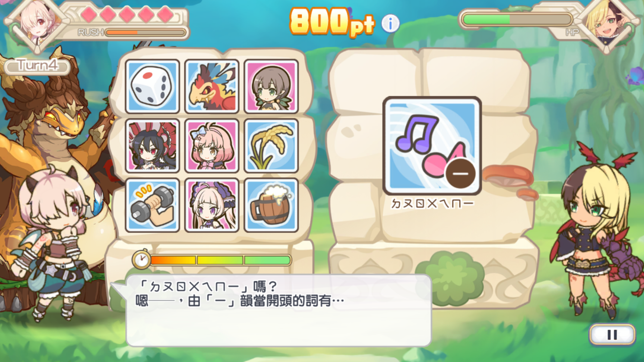Pick the dumbbell muscle arm tile
The image size is (644, 362).
pos(152,205)
